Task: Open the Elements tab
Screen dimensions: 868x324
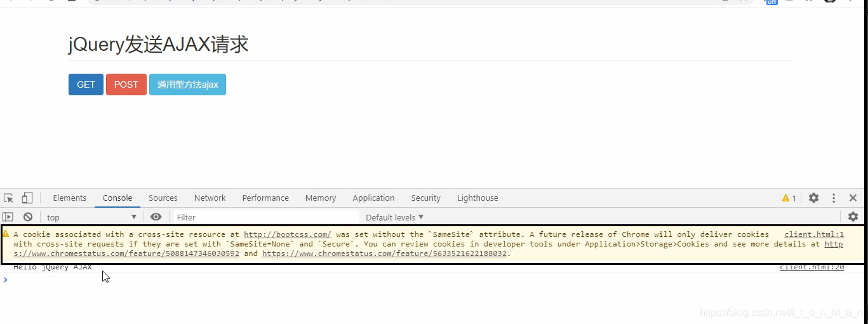Action: 70,198
